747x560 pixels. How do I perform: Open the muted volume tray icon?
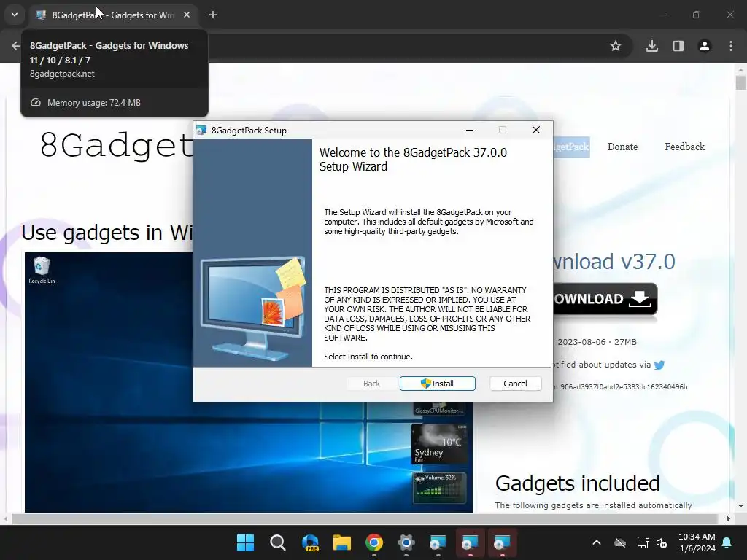pyautogui.click(x=662, y=542)
